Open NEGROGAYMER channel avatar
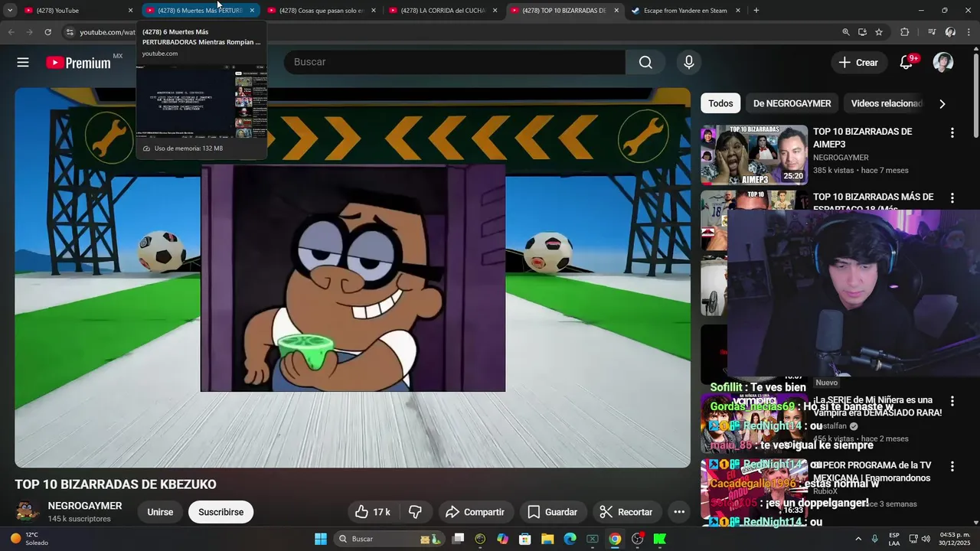980x551 pixels. click(x=28, y=512)
